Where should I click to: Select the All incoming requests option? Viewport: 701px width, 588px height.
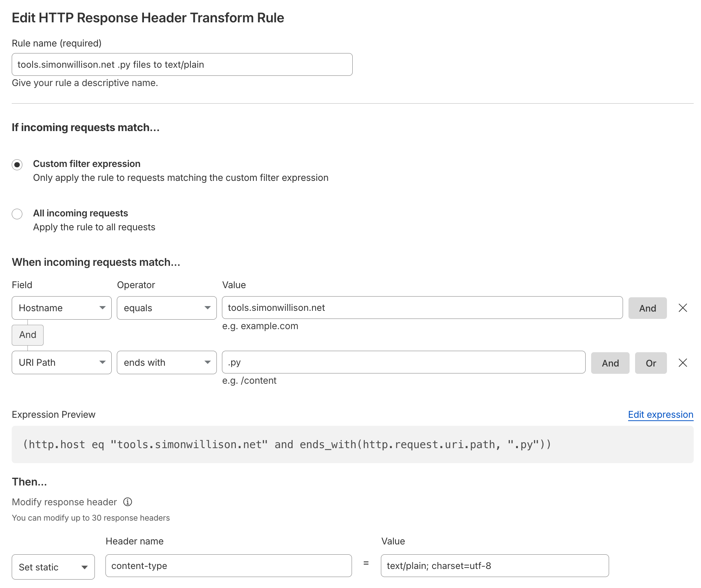click(17, 214)
